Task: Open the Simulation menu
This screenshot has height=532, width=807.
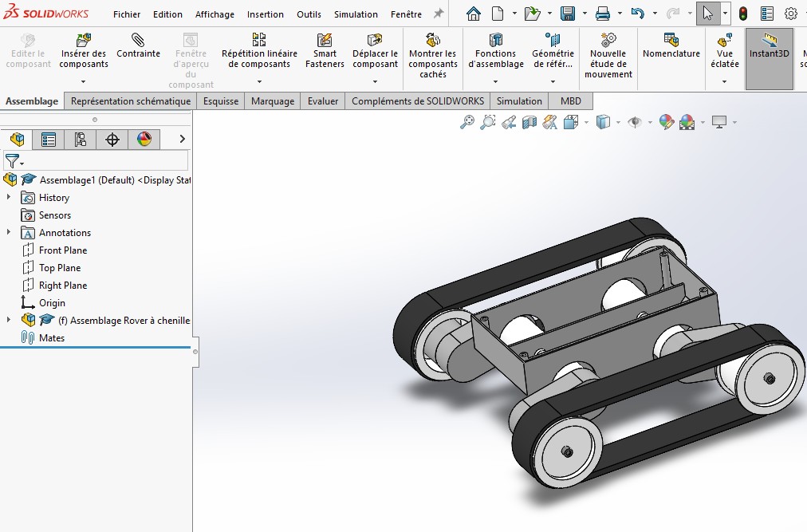Action: [356, 14]
